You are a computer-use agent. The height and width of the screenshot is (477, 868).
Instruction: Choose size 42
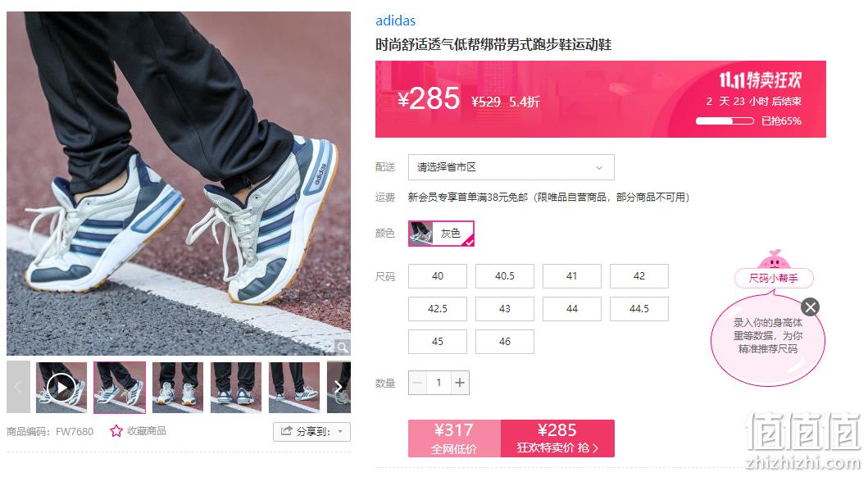639,276
